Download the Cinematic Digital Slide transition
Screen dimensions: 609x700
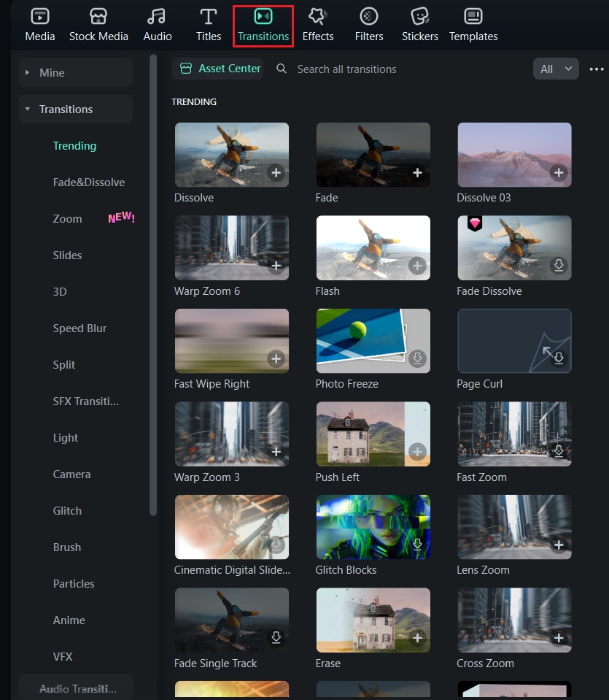pyautogui.click(x=276, y=545)
